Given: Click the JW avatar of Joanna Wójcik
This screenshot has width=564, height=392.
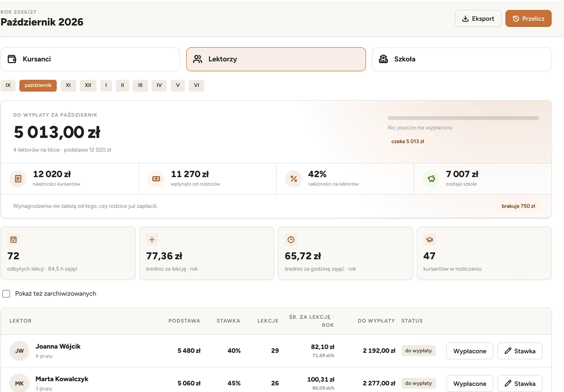Looking at the screenshot, I should click(19, 351).
